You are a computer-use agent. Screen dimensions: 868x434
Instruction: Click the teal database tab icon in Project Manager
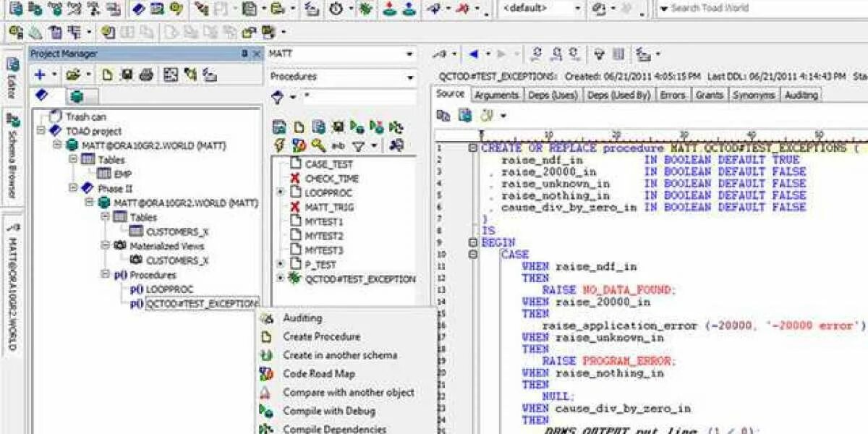point(76,96)
